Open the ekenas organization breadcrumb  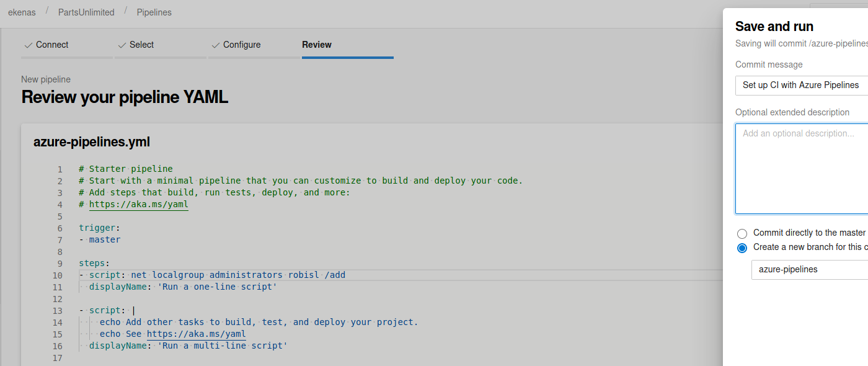[x=22, y=12]
